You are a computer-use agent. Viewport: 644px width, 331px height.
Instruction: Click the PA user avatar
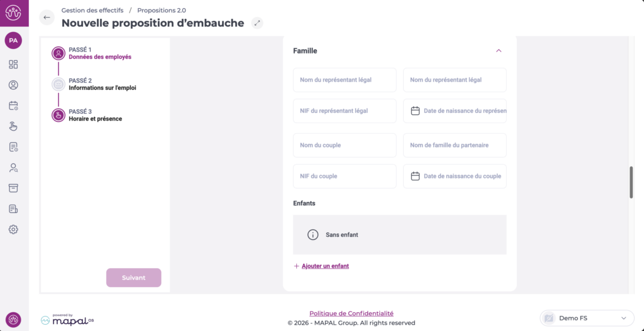[13, 40]
